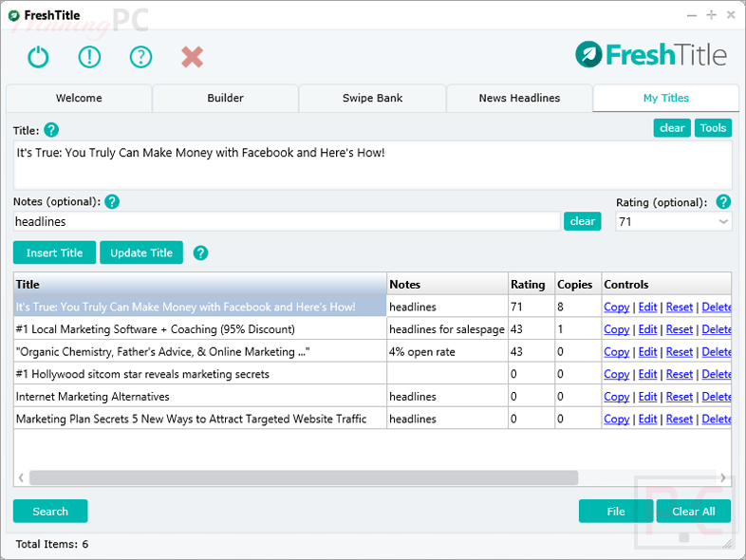Click the horizontal scrollbar thumb
The width and height of the screenshot is (746, 560).
coord(304,477)
